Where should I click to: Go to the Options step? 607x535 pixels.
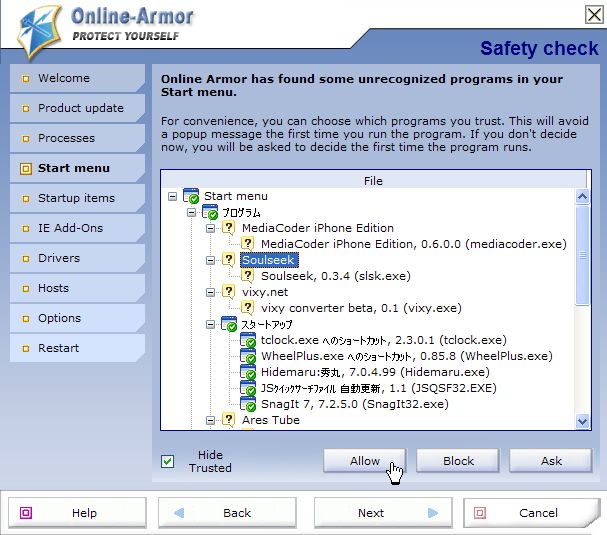coord(77,318)
